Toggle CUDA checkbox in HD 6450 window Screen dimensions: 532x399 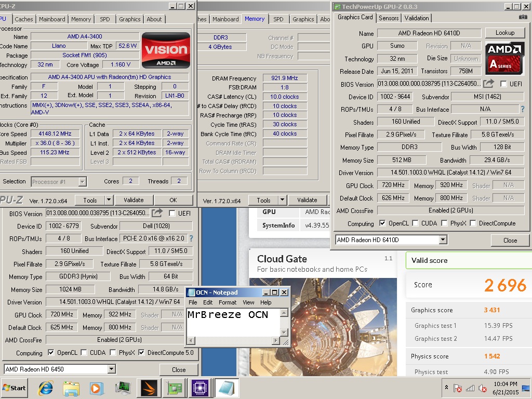pos(84,352)
